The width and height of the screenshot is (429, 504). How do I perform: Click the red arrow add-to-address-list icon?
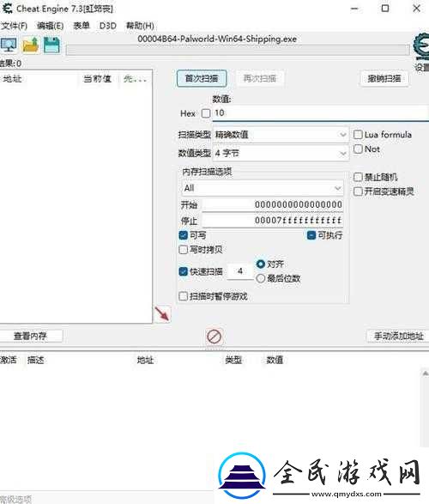[162, 313]
